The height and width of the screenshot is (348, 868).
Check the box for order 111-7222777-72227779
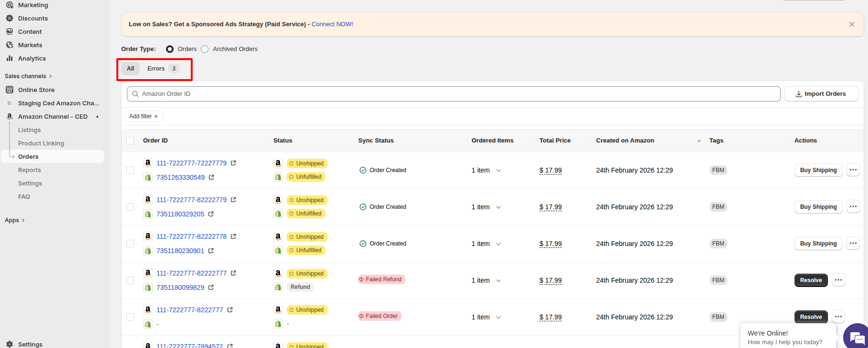[x=130, y=170]
